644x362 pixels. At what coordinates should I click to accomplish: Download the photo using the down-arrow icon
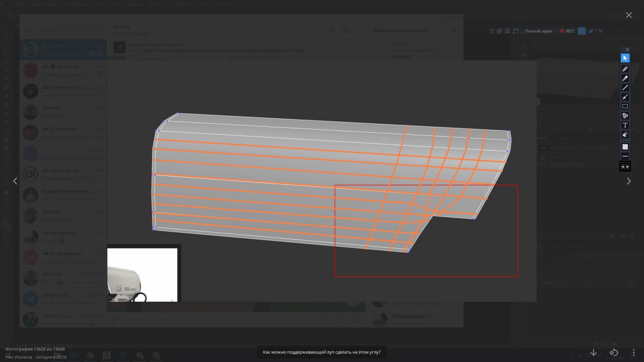pos(594,352)
